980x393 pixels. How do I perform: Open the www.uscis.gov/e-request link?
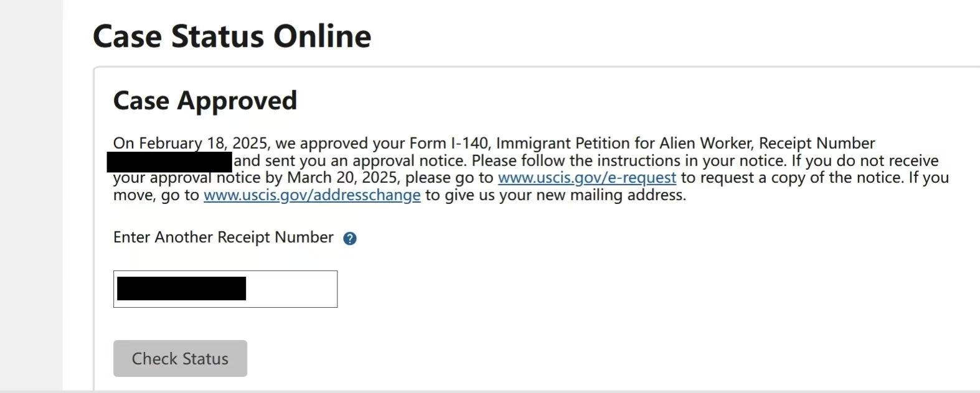pyautogui.click(x=587, y=178)
